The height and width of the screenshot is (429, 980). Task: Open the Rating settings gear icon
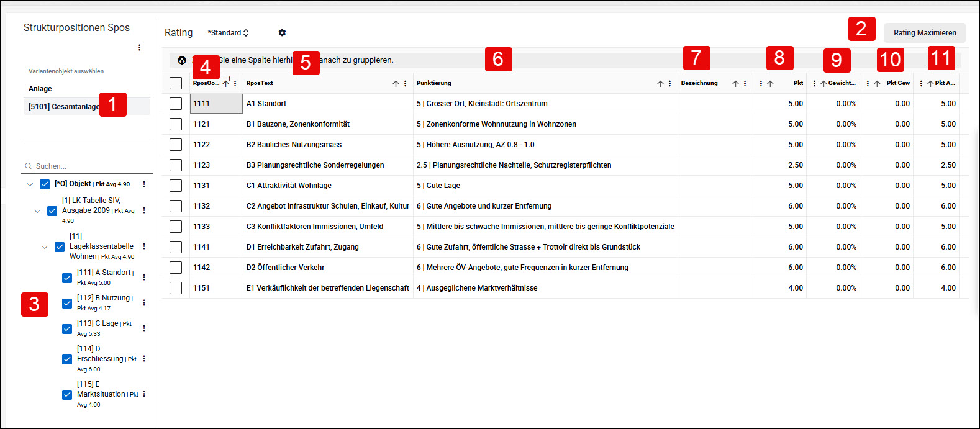(282, 33)
